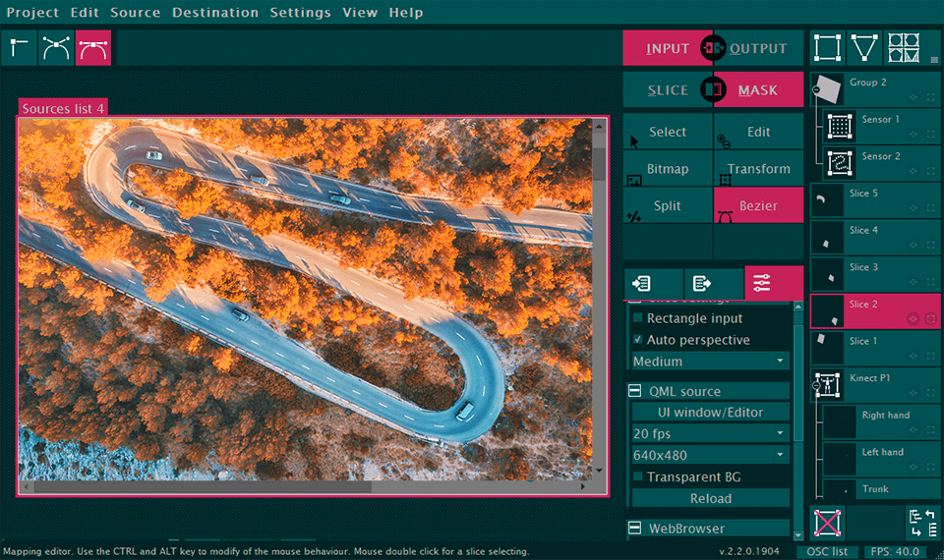Click the Reload button
Image resolution: width=944 pixels, height=560 pixels.
[710, 498]
